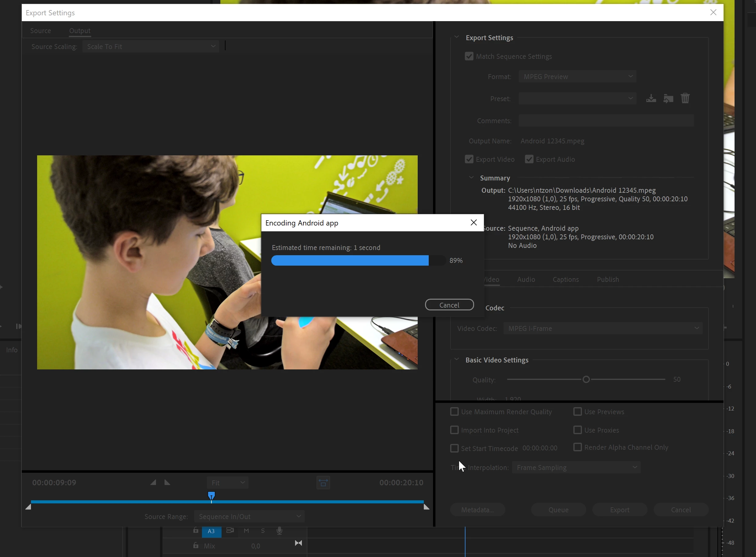Click the Queue button
Screen dimensions: 756x557
point(558,510)
